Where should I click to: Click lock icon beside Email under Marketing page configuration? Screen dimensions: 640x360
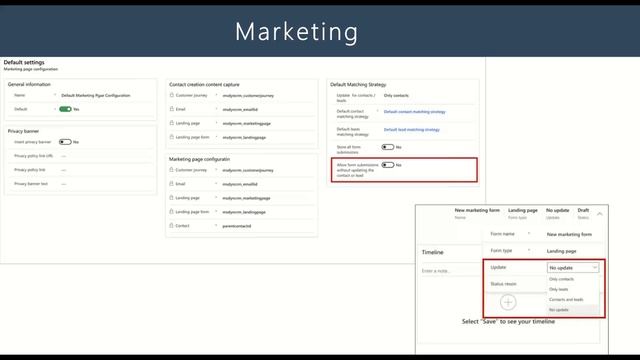(x=171, y=184)
